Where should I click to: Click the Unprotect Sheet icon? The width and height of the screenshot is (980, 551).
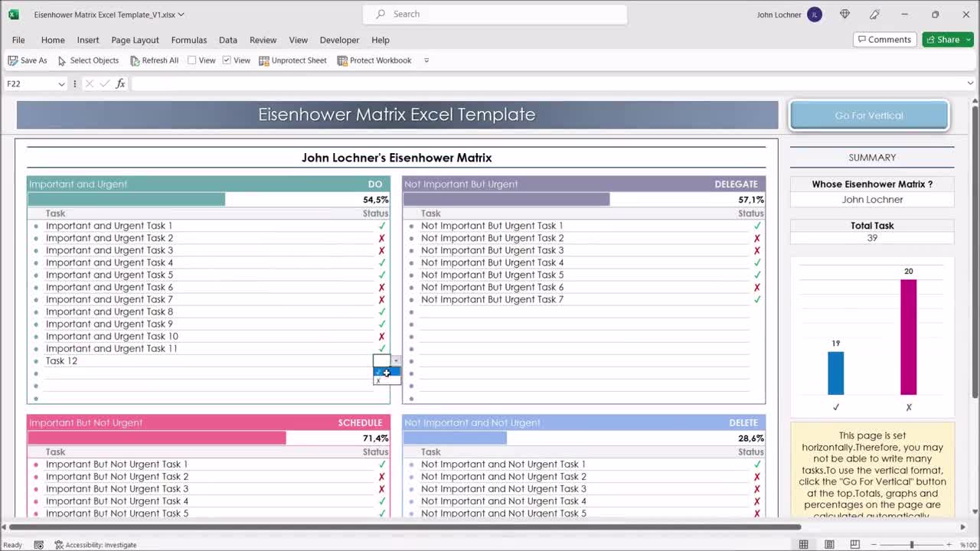coord(264,60)
